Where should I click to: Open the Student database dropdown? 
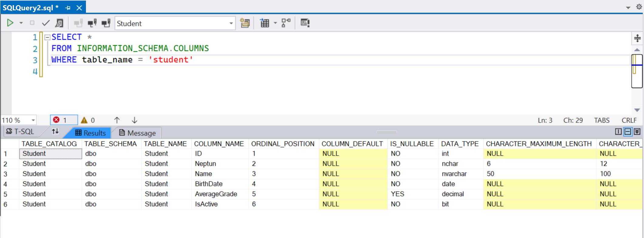coord(231,23)
